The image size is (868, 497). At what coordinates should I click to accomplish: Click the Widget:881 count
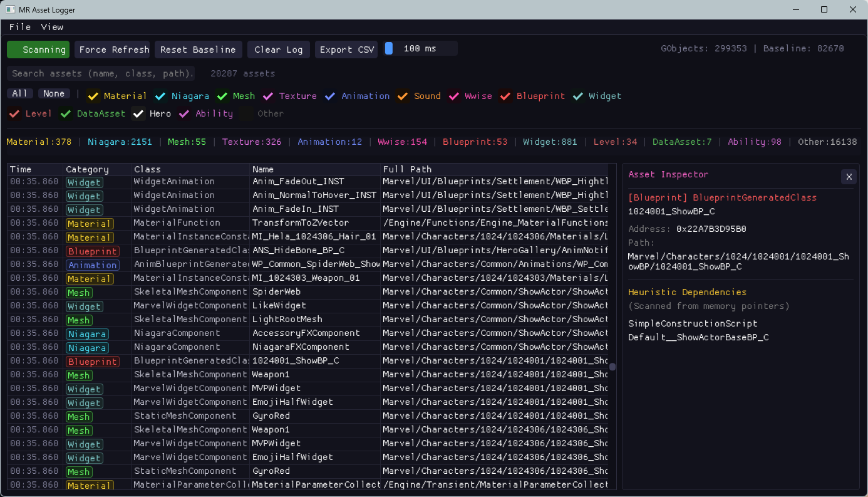click(x=550, y=142)
